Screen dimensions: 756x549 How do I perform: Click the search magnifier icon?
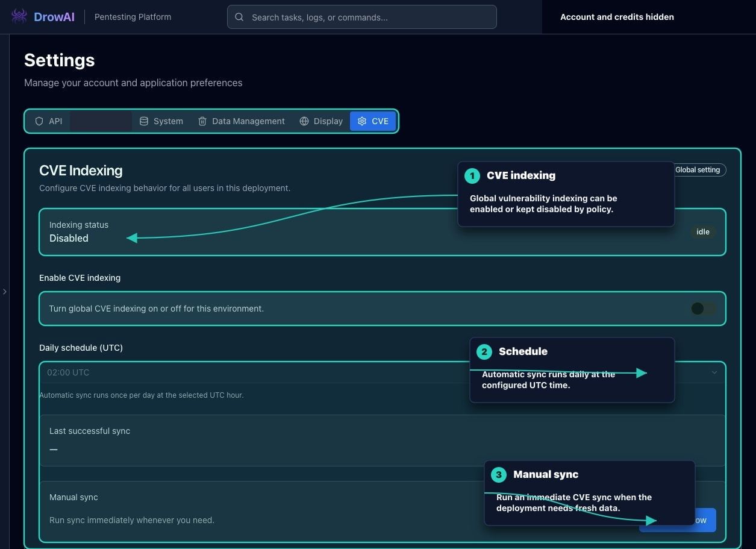tap(239, 17)
